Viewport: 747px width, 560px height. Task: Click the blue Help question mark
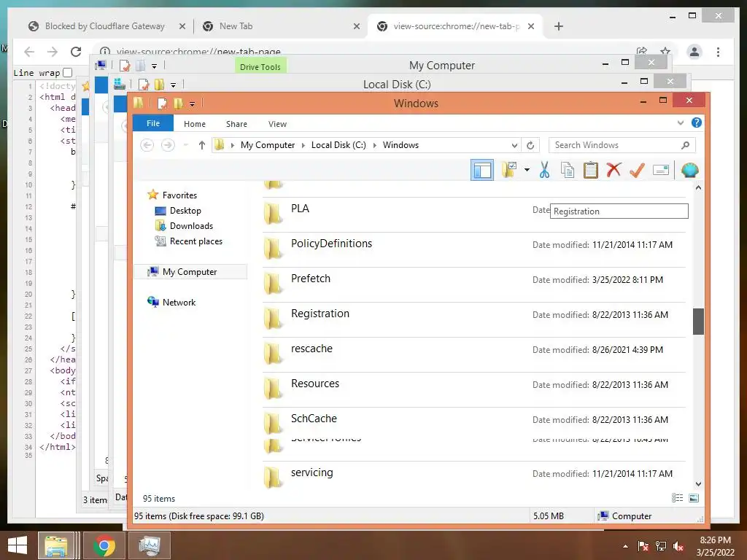pos(696,122)
